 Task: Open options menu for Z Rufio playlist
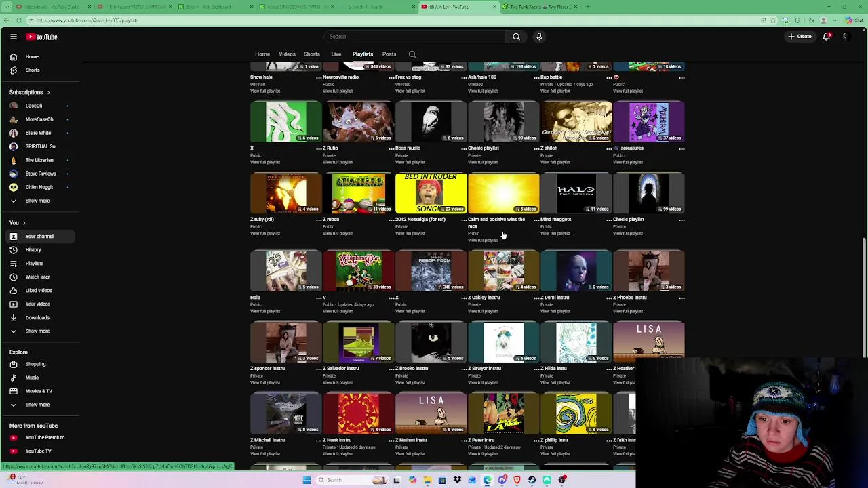[391, 148]
